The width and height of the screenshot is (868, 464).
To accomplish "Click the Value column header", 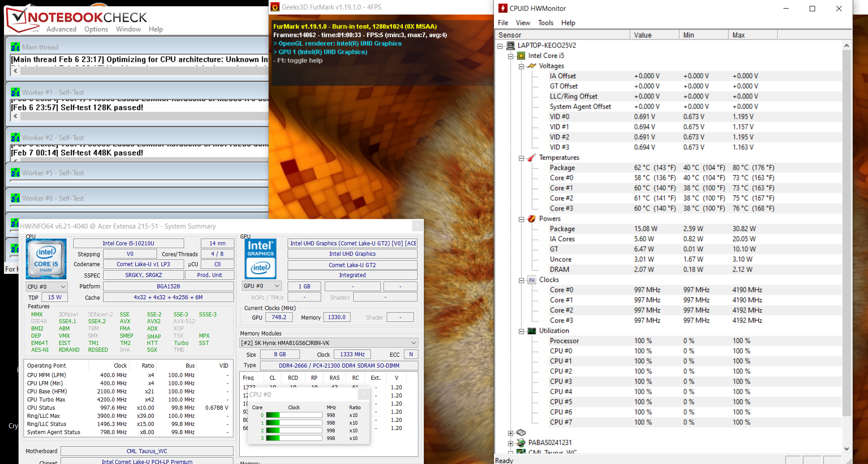I will 655,35.
